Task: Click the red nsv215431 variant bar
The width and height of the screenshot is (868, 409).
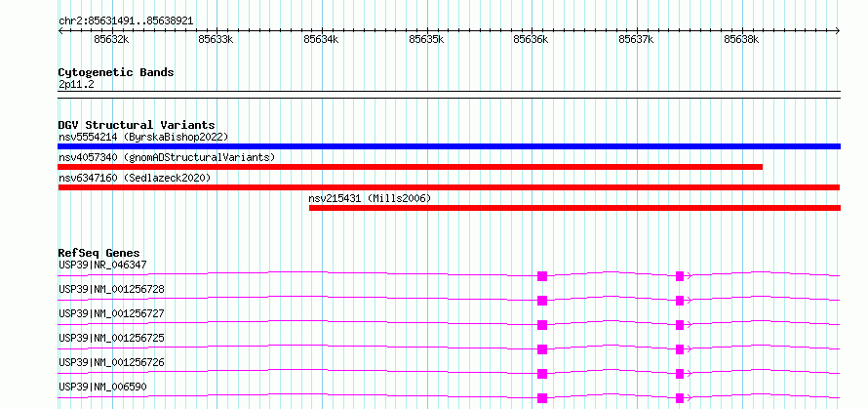Action: 574,208
